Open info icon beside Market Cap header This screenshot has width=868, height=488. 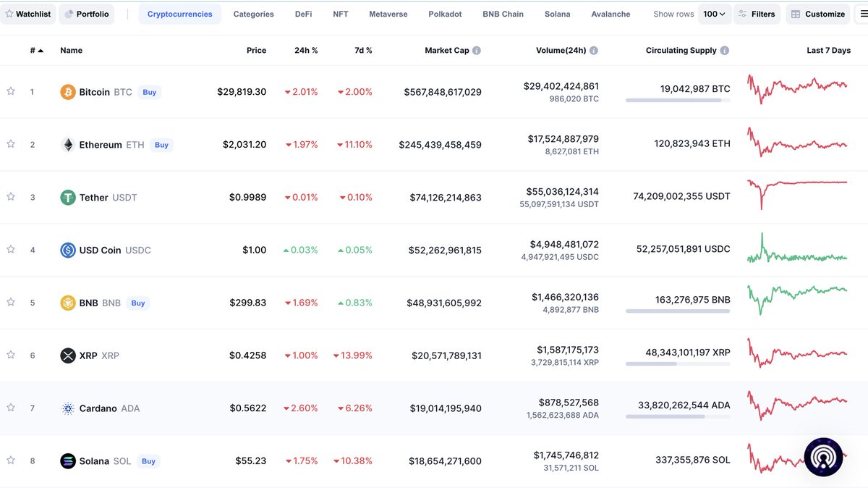click(x=477, y=51)
